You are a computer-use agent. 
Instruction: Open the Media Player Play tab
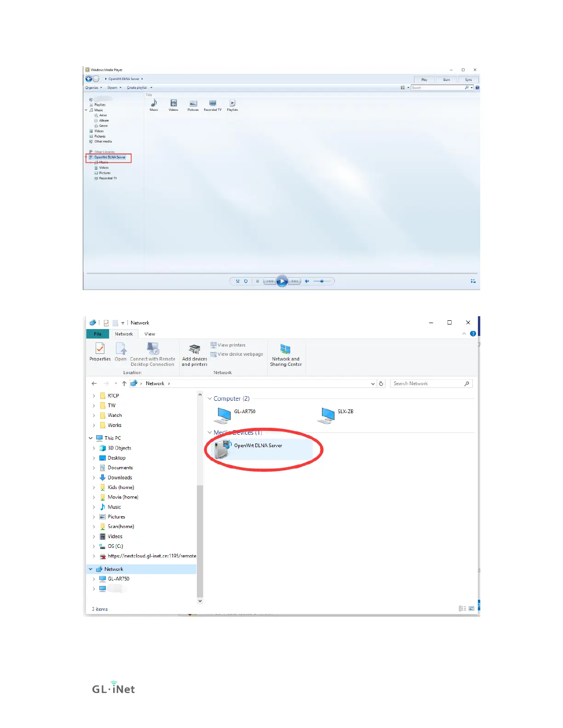pyautogui.click(x=424, y=80)
